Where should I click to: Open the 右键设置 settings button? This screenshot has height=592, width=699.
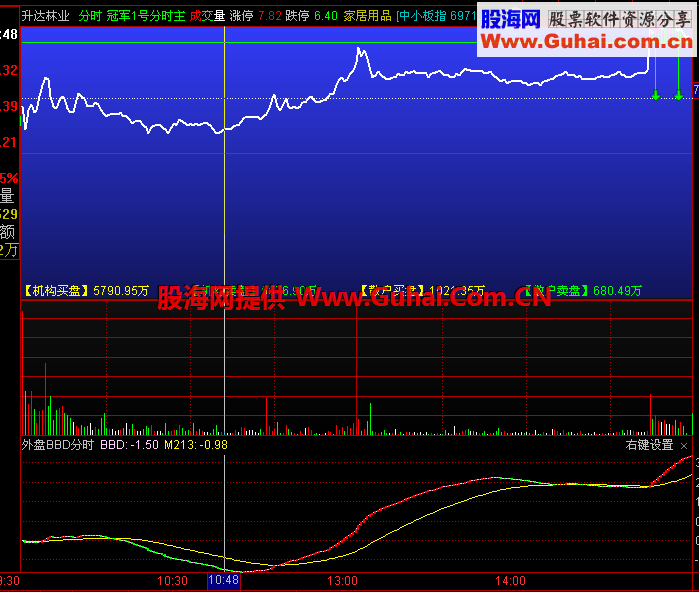tap(649, 445)
